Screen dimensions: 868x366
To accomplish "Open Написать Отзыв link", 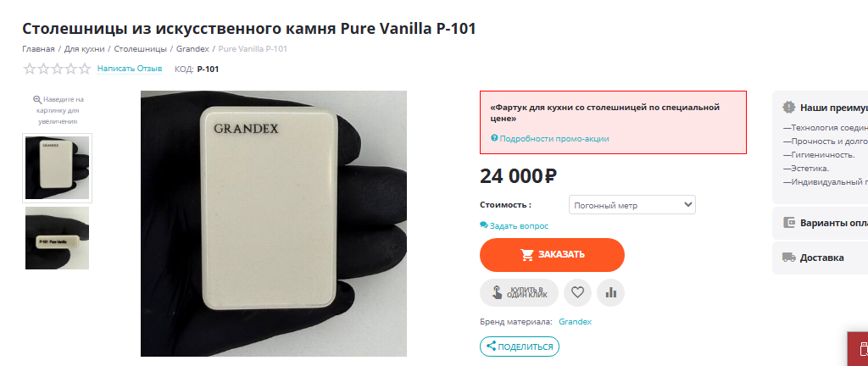I will [x=130, y=69].
